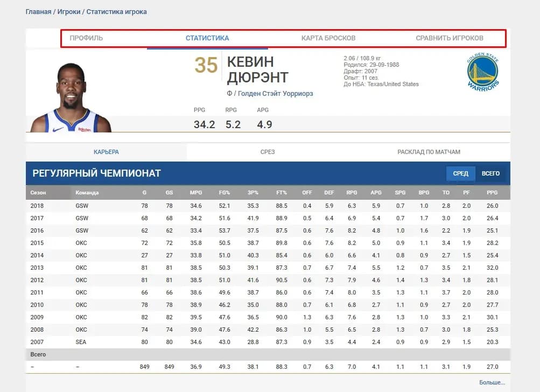Switch to СРАВНИТЬ ИГРОКОВ tab
The image size is (540, 392).
[x=450, y=38]
